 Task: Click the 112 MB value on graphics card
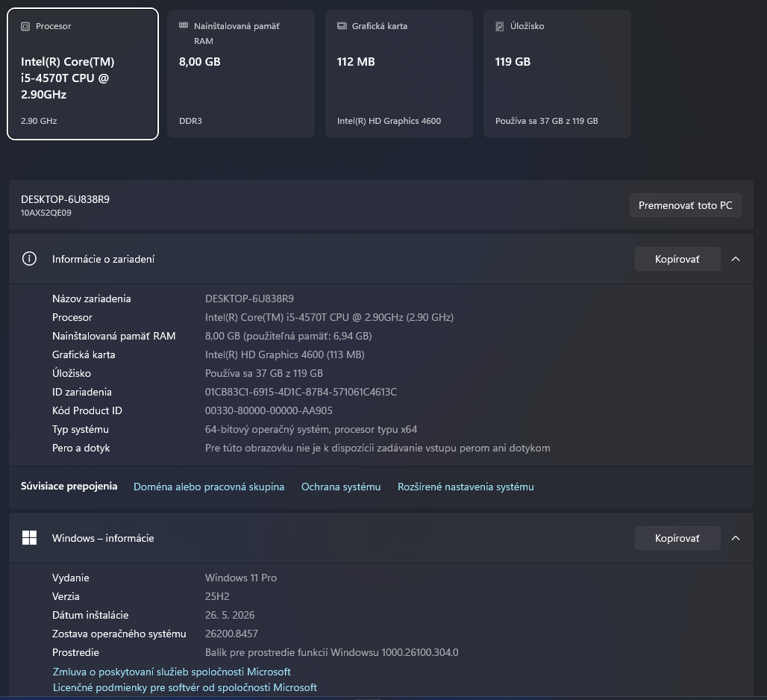pos(356,62)
